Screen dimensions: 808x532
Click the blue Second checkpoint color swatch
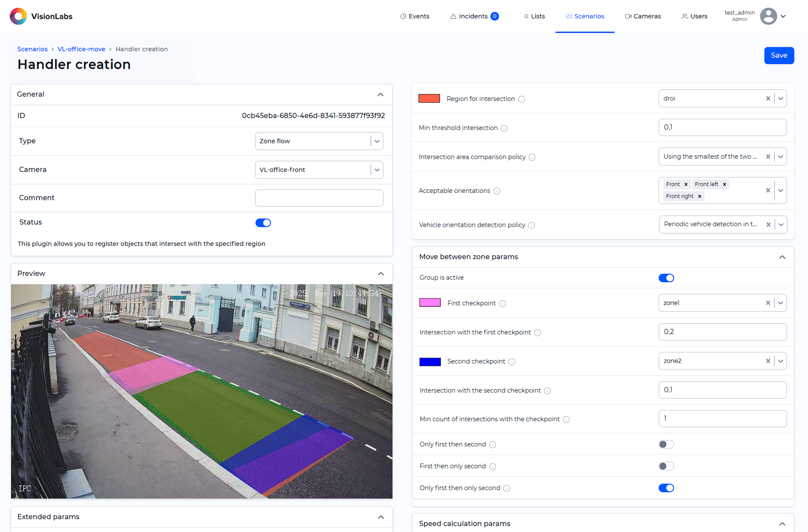tap(430, 362)
